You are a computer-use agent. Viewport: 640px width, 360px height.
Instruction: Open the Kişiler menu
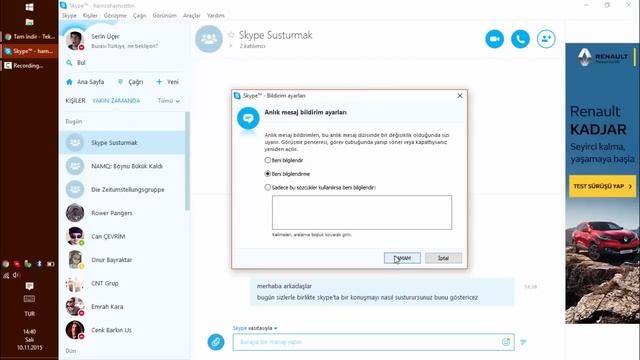coord(90,16)
